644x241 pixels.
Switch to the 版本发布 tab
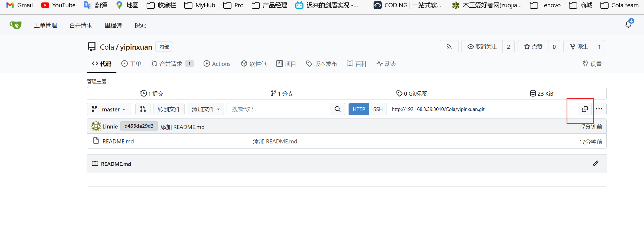[x=322, y=64]
